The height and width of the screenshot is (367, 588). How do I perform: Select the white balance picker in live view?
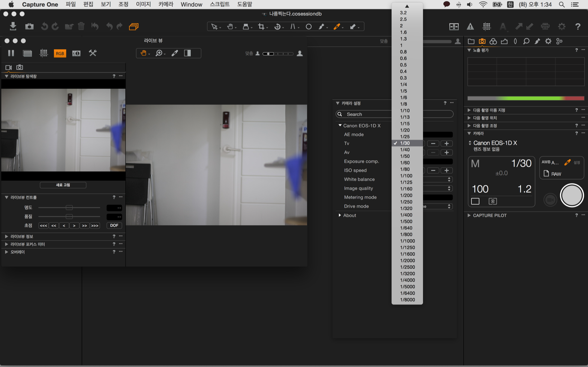175,53
